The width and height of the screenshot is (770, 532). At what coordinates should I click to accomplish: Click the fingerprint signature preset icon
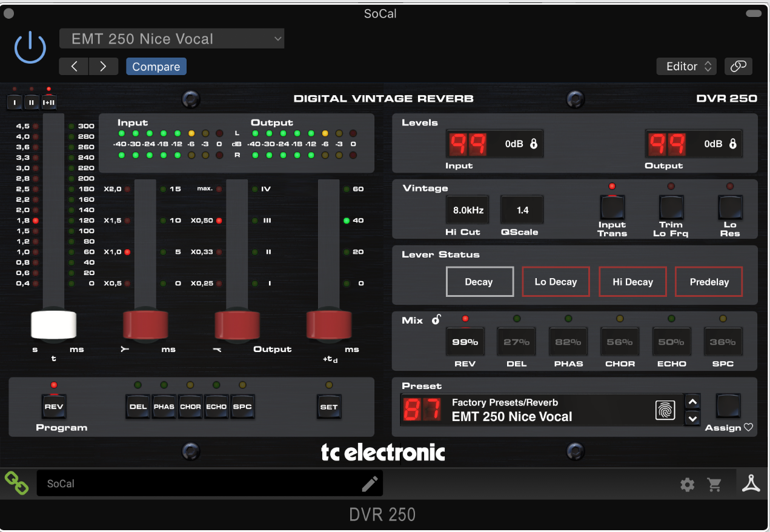665,410
